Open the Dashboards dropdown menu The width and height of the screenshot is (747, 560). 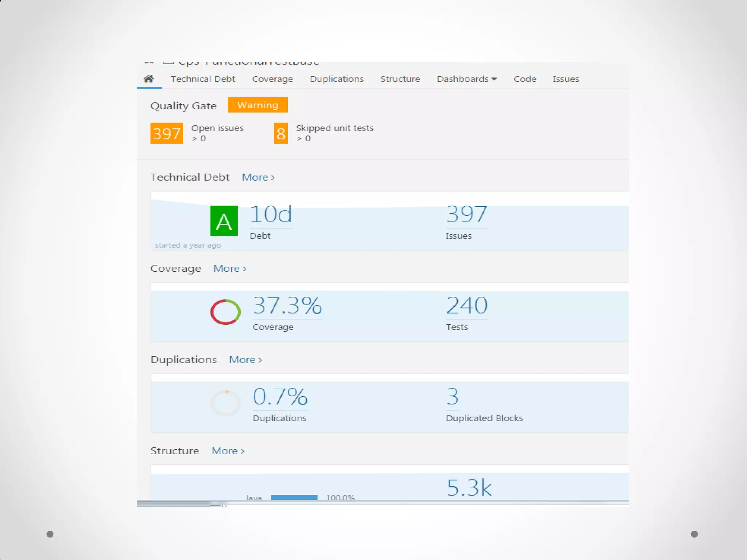coord(467,79)
